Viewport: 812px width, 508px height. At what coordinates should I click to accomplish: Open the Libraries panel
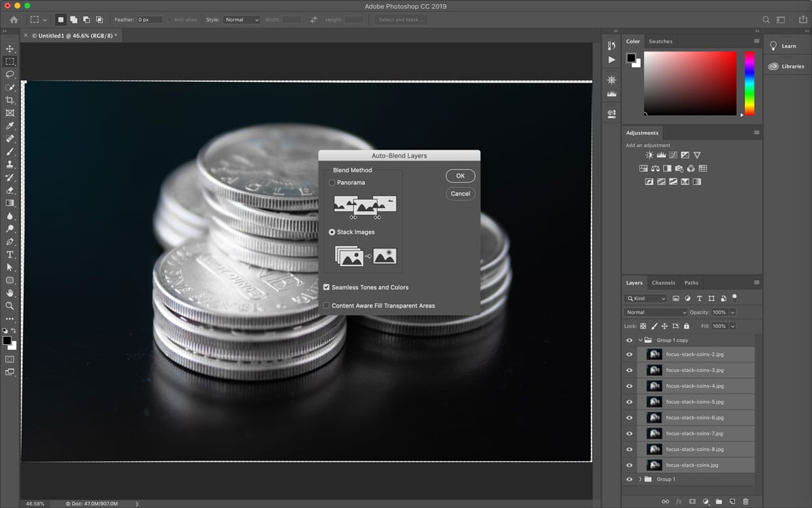[788, 66]
